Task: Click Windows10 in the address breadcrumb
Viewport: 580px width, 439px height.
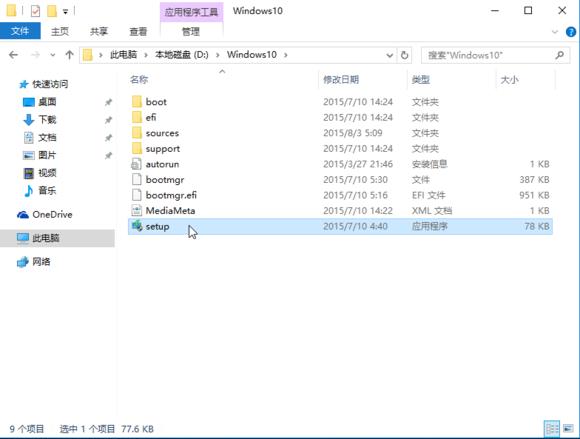Action: [252, 55]
